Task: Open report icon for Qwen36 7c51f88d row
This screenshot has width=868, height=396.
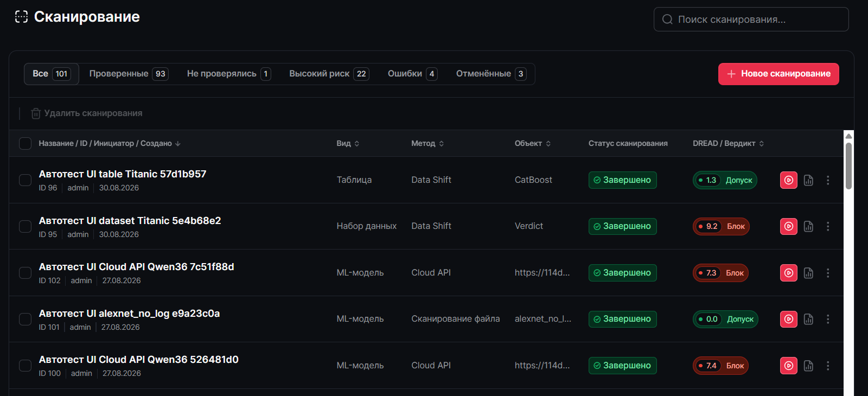Action: [x=808, y=273]
